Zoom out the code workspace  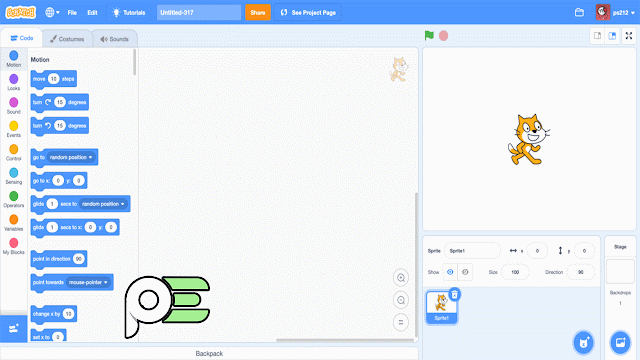click(x=401, y=300)
